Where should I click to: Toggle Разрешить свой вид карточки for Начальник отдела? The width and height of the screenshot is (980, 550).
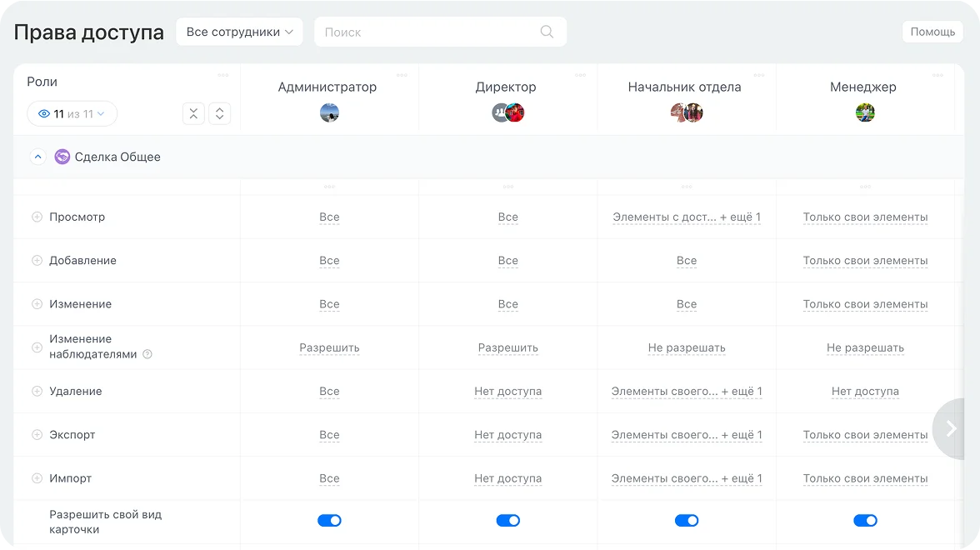(687, 521)
